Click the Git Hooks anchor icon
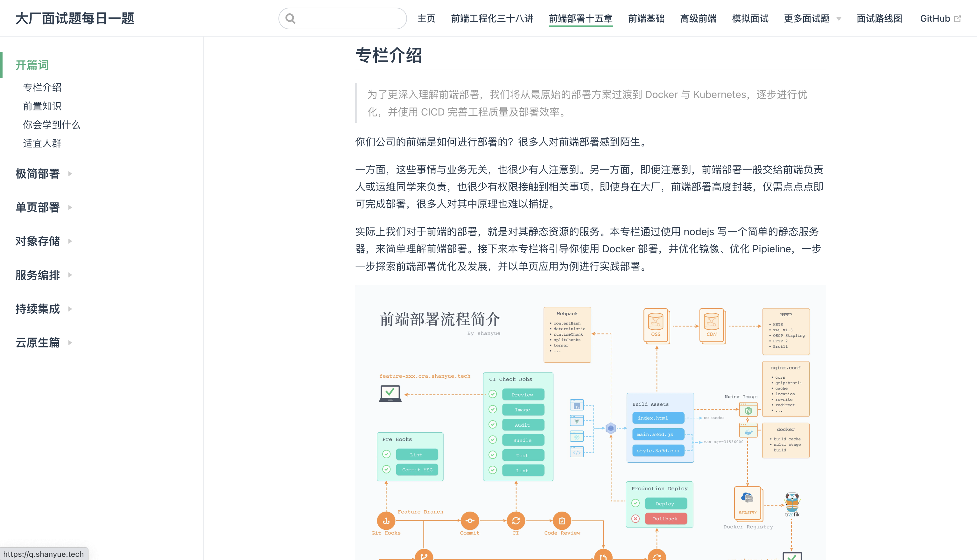Viewport: 977px width, 560px height. click(386, 521)
